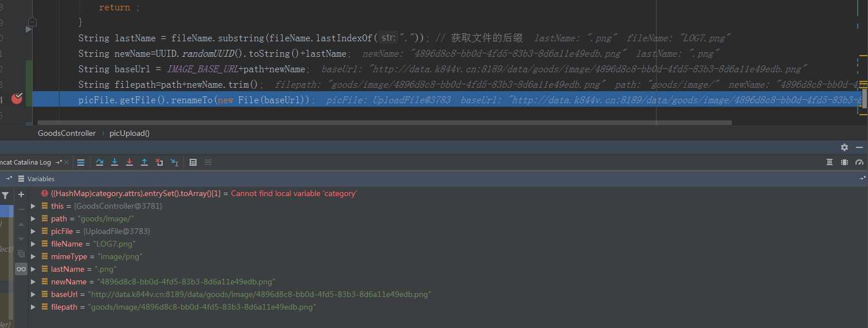The width and height of the screenshot is (868, 328).
Task: Open Evaluate Expression calculator icon
Action: click(193, 162)
